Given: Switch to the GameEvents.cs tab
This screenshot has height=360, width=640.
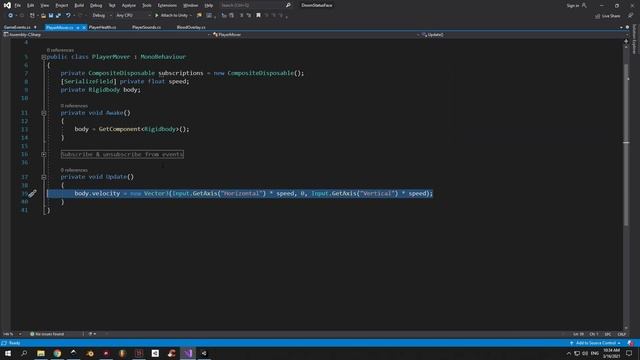Looking at the screenshot, I should point(17,27).
